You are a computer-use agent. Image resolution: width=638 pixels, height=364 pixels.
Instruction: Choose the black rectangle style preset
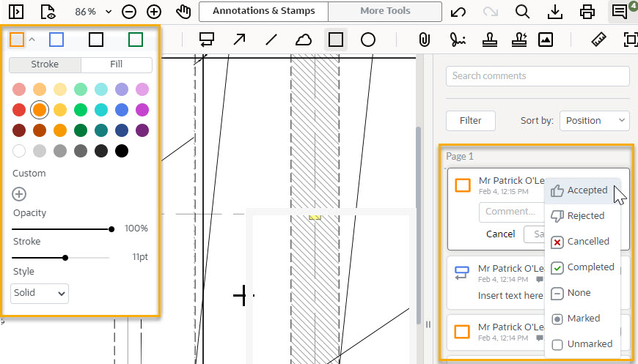[x=96, y=40]
